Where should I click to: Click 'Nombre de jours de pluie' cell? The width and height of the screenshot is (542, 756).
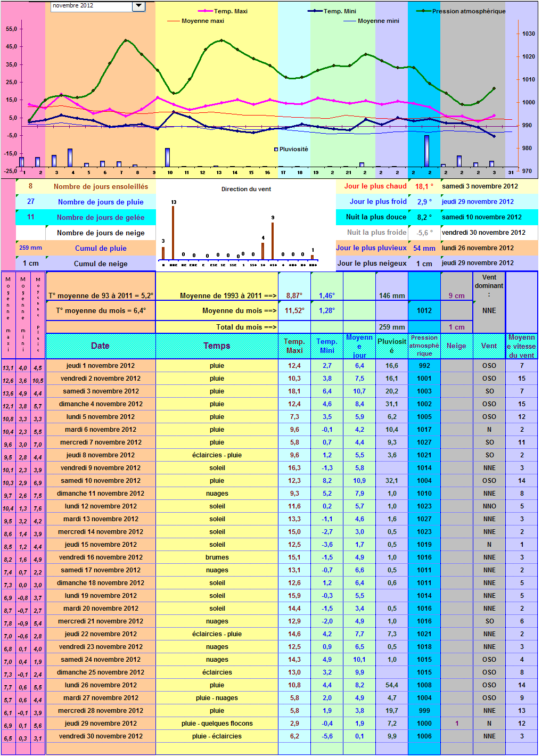[101, 202]
